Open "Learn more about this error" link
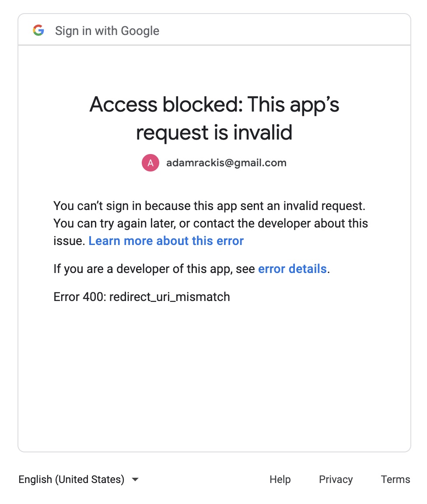The image size is (427, 504). point(166,241)
